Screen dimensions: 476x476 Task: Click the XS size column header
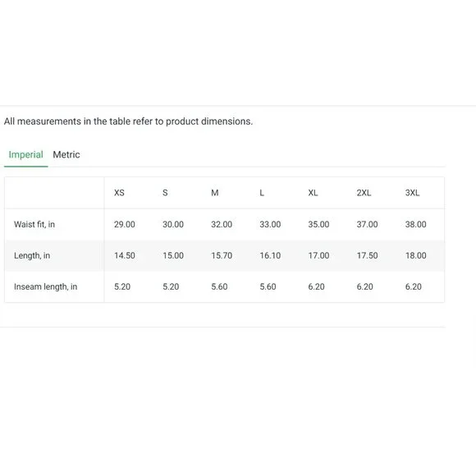pos(119,193)
